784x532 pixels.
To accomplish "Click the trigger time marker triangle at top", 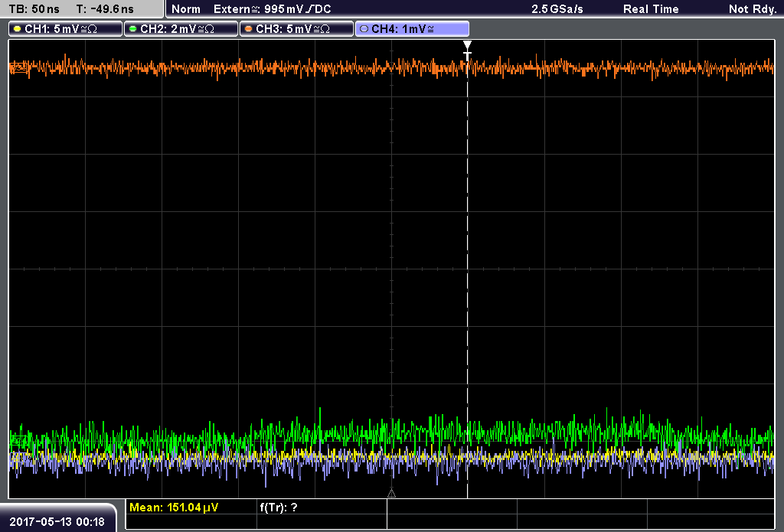I will (467, 45).
